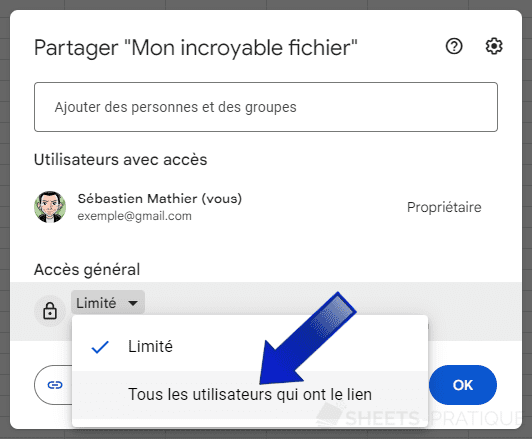
Task: Click the Sébastien Mathier (vous) name
Action: (x=160, y=198)
